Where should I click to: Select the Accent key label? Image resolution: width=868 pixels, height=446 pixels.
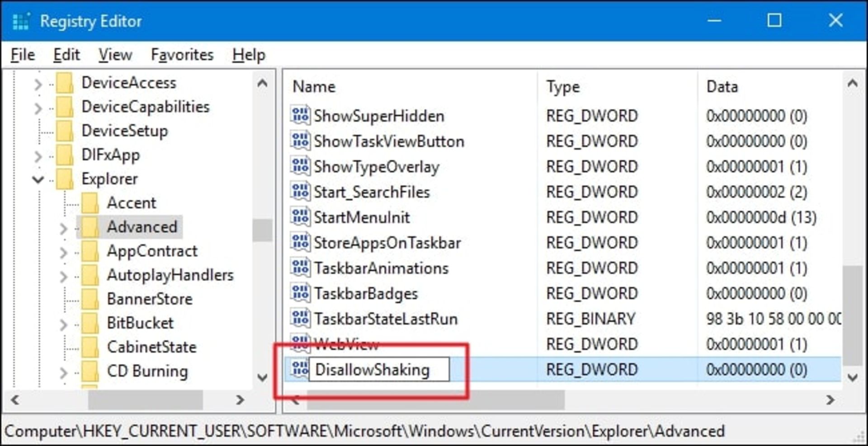click(x=132, y=203)
